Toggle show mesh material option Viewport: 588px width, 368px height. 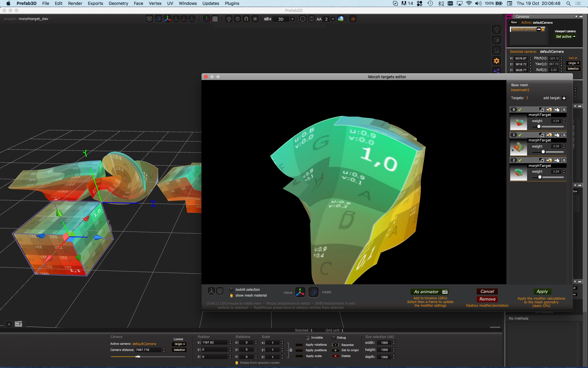point(232,295)
